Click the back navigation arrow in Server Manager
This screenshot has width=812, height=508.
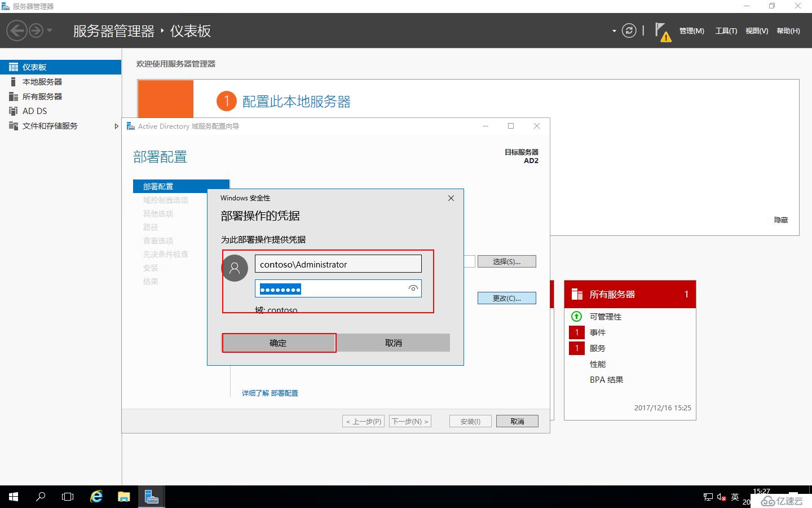point(17,30)
